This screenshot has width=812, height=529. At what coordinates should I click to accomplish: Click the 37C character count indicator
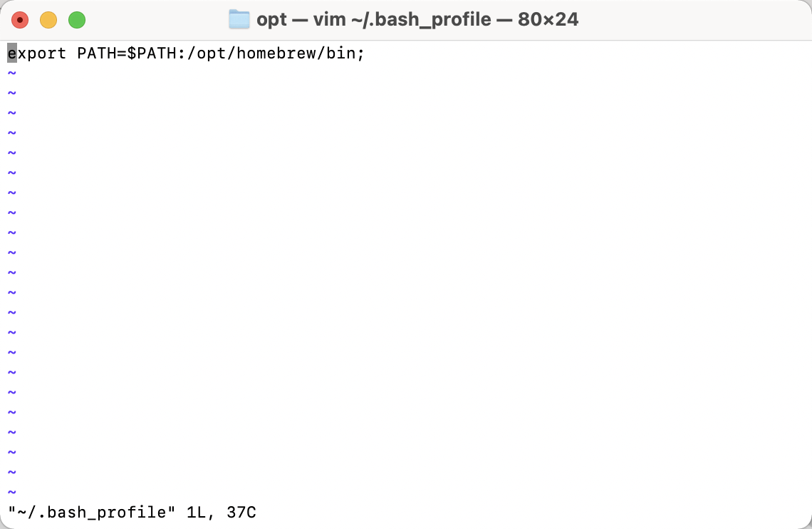point(242,512)
